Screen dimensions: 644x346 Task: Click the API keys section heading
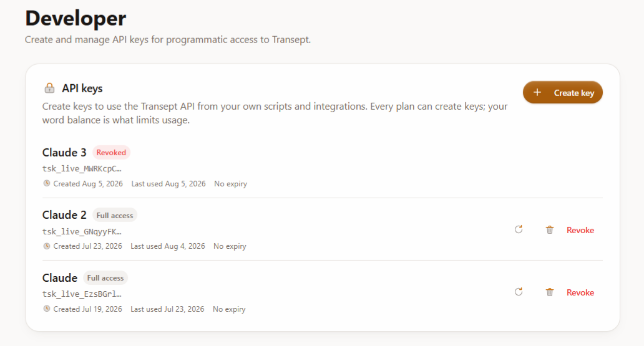click(x=82, y=89)
